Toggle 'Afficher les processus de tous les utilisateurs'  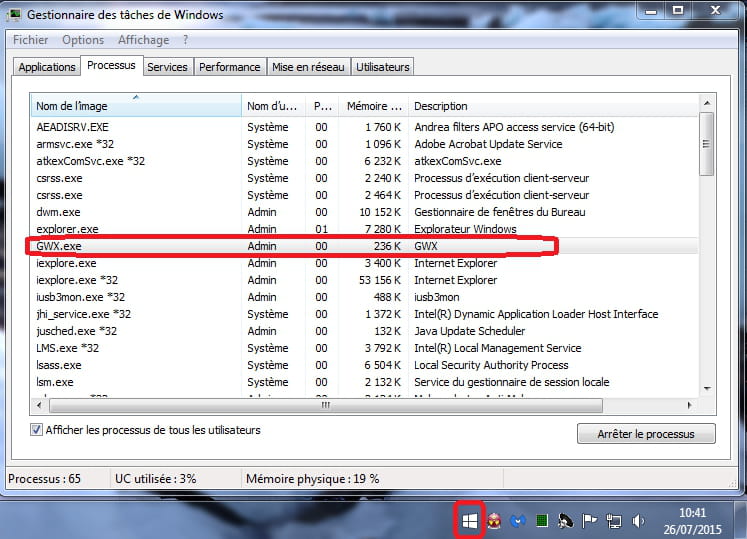[x=36, y=430]
